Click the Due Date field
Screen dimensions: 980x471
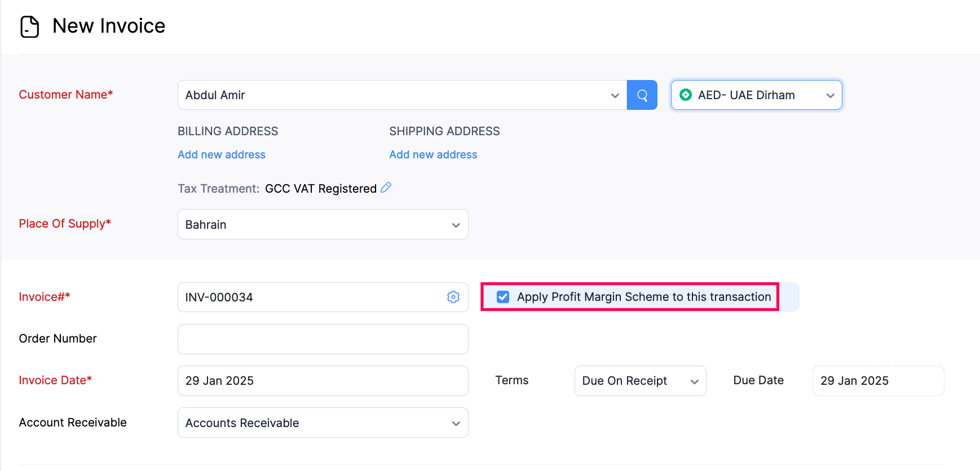878,381
